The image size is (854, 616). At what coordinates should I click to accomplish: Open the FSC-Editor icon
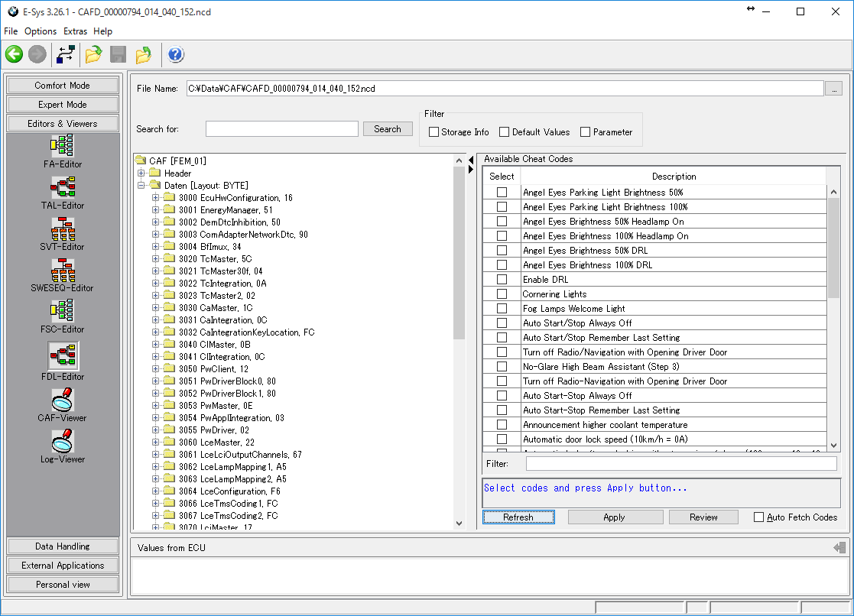(63, 311)
